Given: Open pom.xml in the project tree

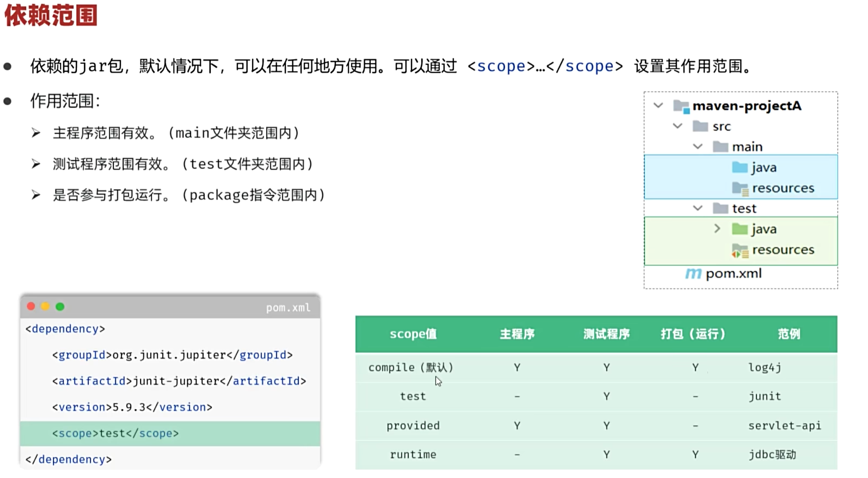Looking at the screenshot, I should pyautogui.click(x=733, y=274).
